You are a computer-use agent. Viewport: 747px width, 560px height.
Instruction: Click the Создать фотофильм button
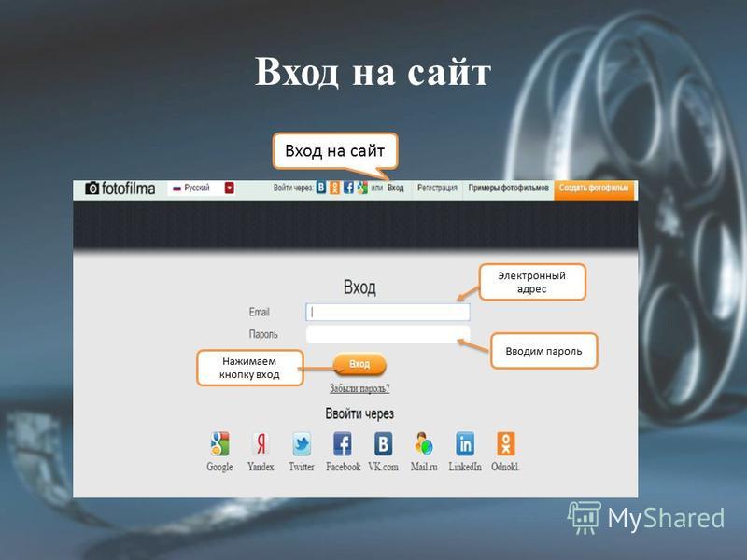click(x=594, y=189)
